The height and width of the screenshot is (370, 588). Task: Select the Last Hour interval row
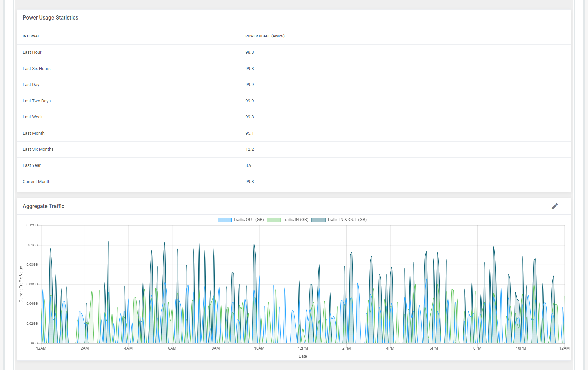tap(32, 52)
